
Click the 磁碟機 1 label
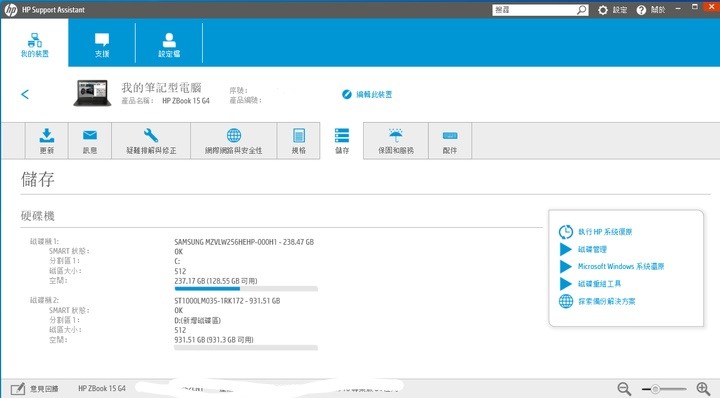[x=44, y=241]
